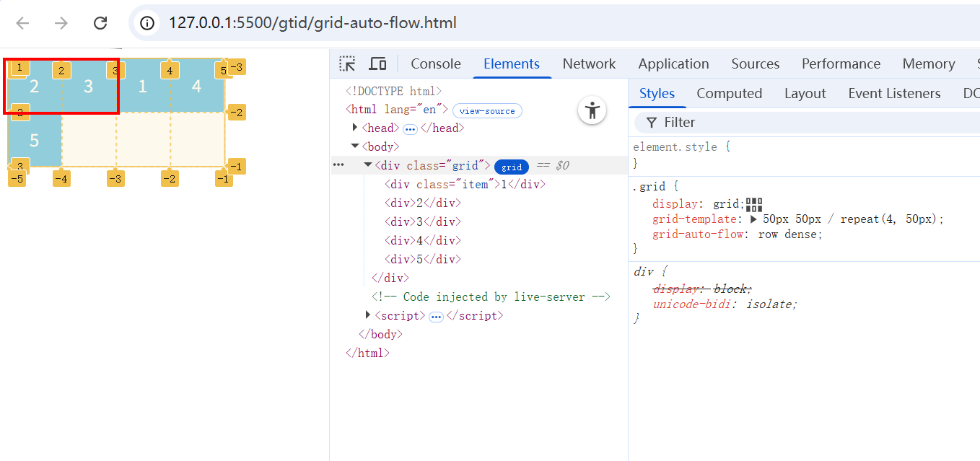Click the live-server injected comment line
Viewport: 980px width, 461px height.
[491, 297]
